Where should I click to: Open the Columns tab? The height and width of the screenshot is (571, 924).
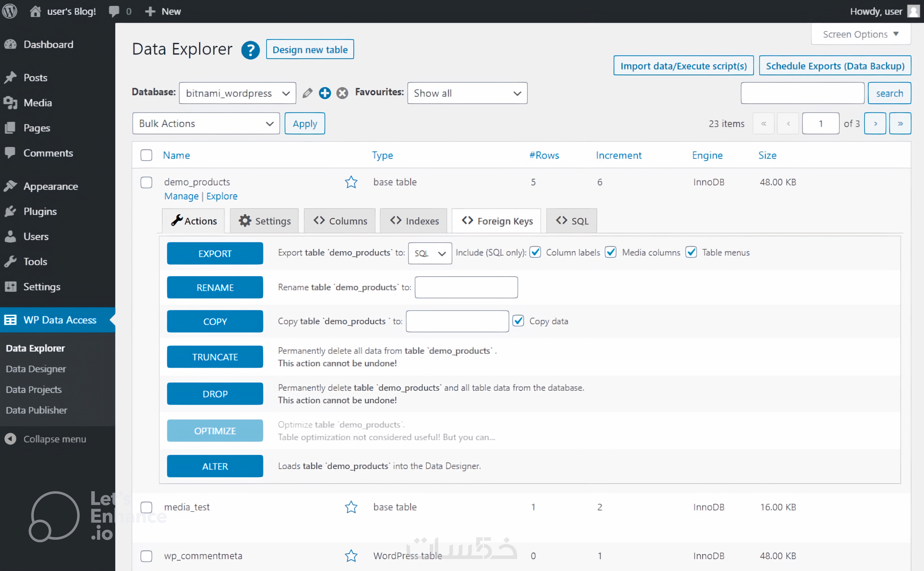tap(340, 221)
